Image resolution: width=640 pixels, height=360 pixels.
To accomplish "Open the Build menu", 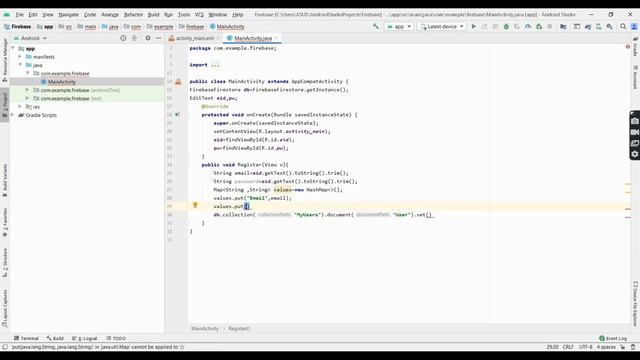I will [153, 15].
